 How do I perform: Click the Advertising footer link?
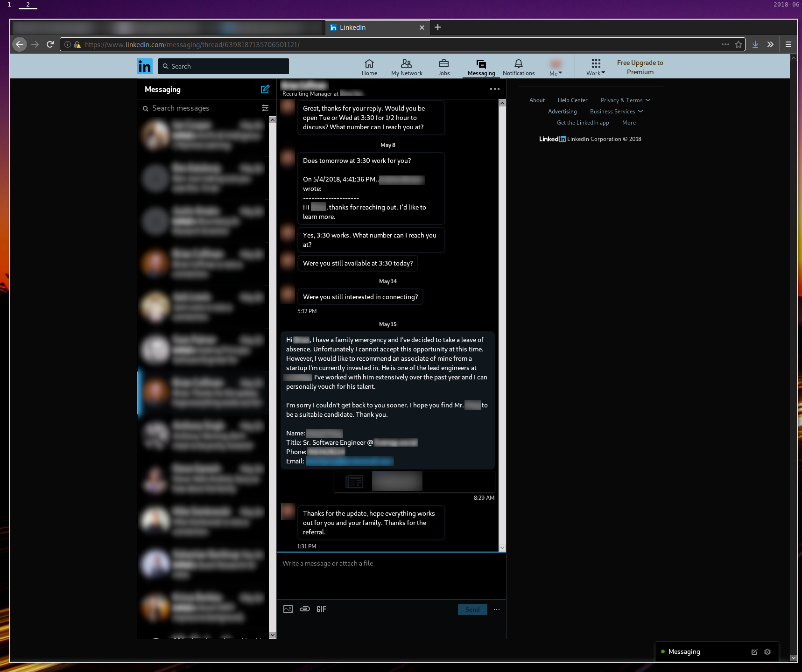562,112
